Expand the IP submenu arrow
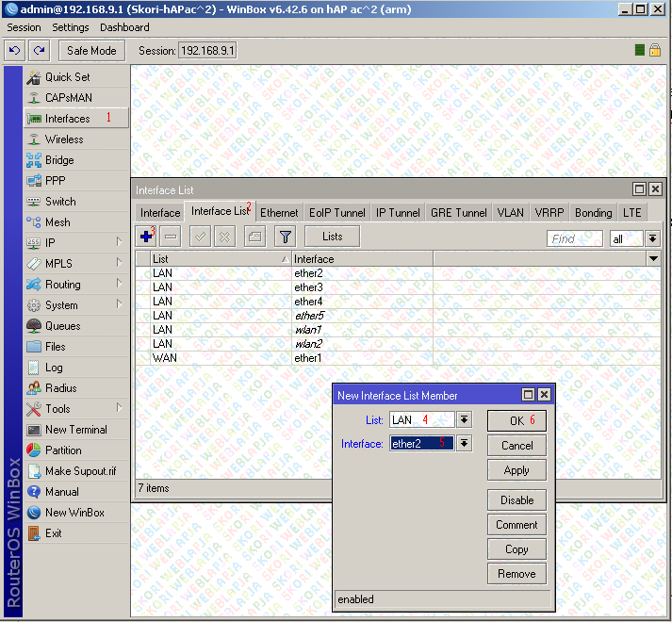Image resolution: width=672 pixels, height=622 pixels. (x=120, y=243)
